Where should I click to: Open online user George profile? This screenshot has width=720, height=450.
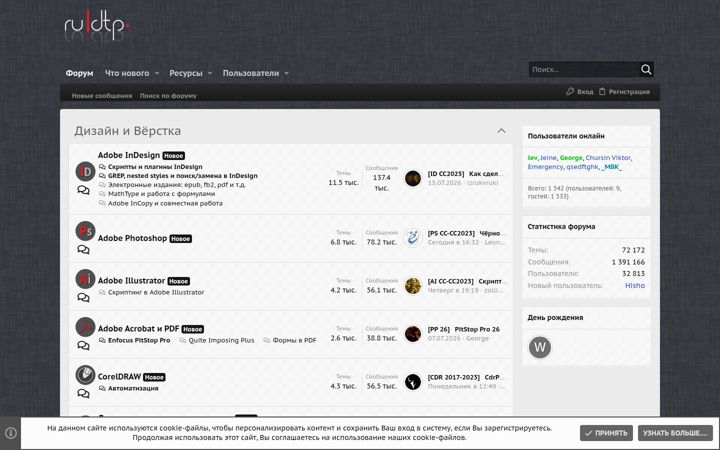pos(571,158)
